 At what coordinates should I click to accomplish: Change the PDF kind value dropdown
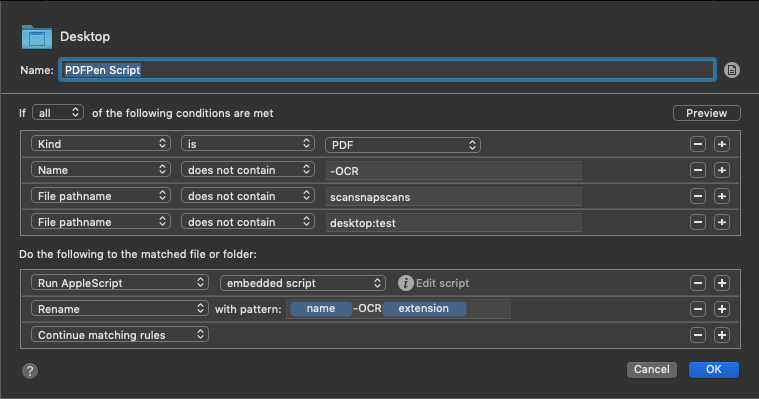[403, 145]
